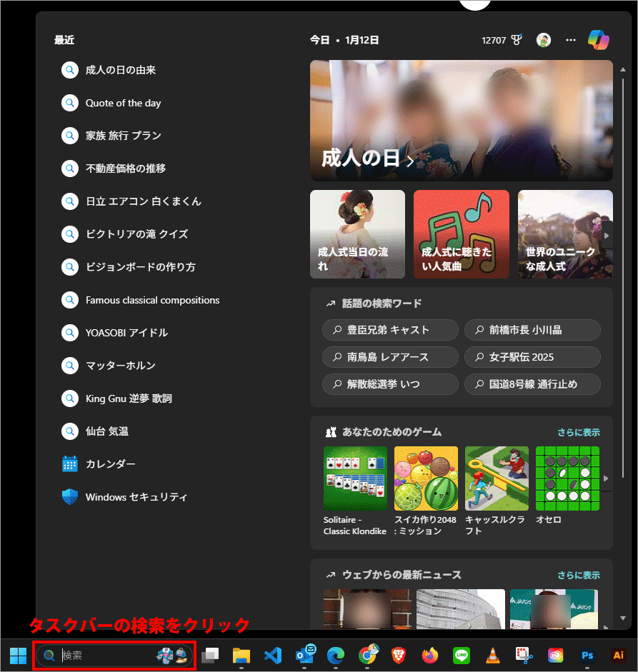Viewport: 638px width, 672px height.
Task: Click さらに表示 link beside あなたのためのゲーム
Action: tap(578, 432)
